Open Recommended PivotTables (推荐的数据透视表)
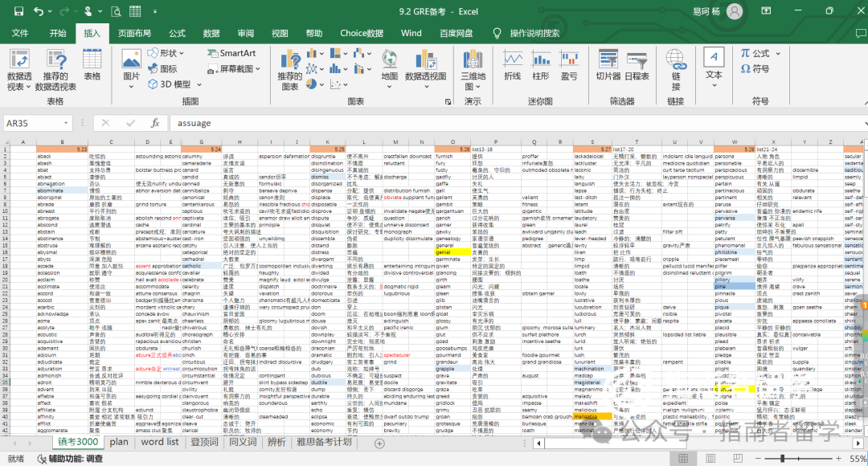Image resolution: width=868 pixels, height=466 pixels. [x=56, y=70]
